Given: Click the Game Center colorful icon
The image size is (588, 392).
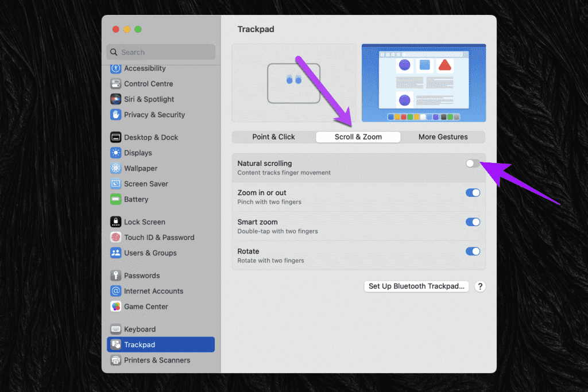Looking at the screenshot, I should (x=116, y=306).
